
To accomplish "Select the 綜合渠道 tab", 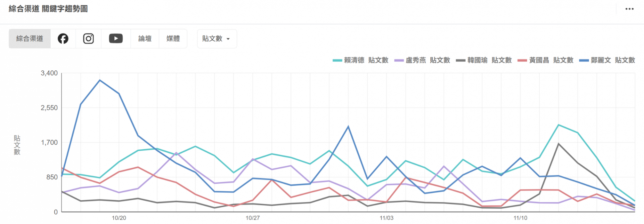I will coord(30,39).
